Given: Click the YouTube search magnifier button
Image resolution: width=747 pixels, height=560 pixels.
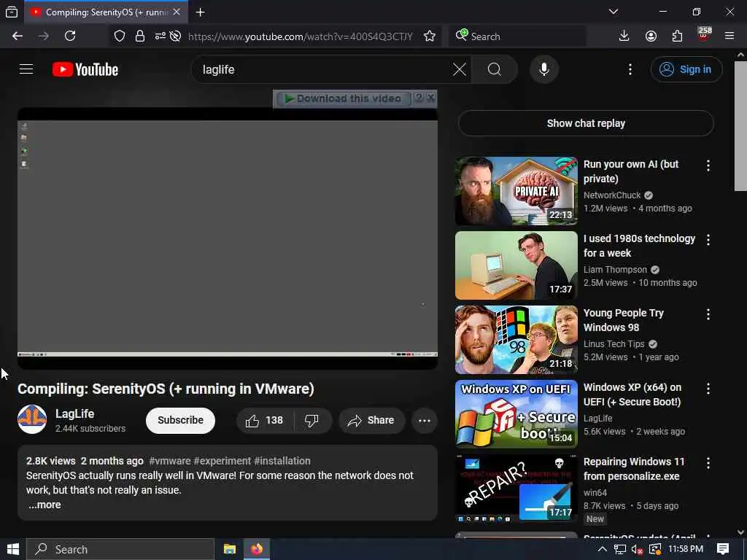Looking at the screenshot, I should [495, 69].
